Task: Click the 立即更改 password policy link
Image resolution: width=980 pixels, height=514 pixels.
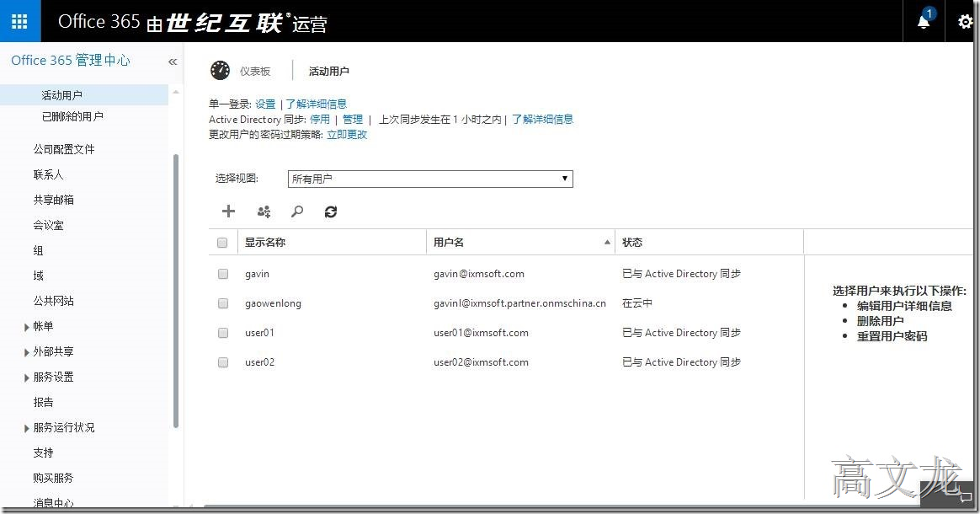Action: pos(347,135)
